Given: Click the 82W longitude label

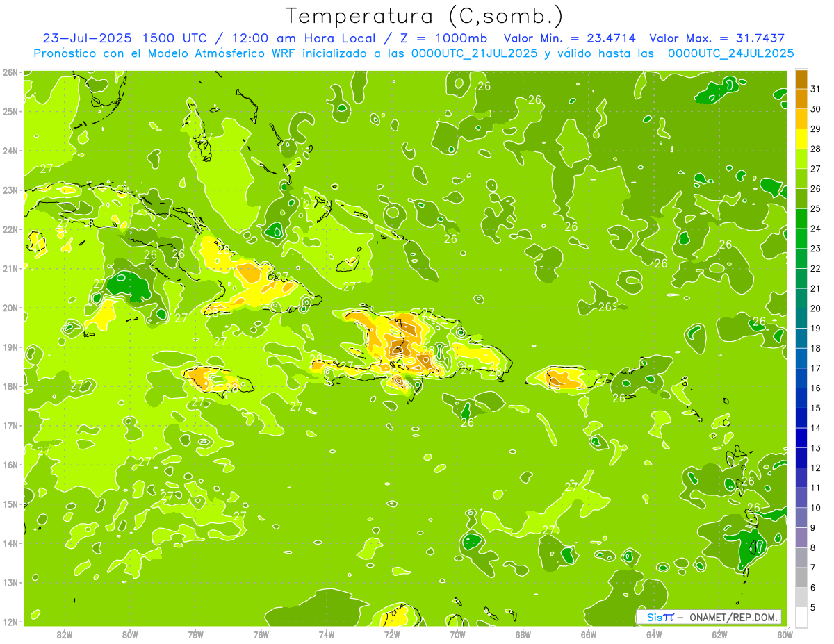Looking at the screenshot, I should tap(65, 635).
